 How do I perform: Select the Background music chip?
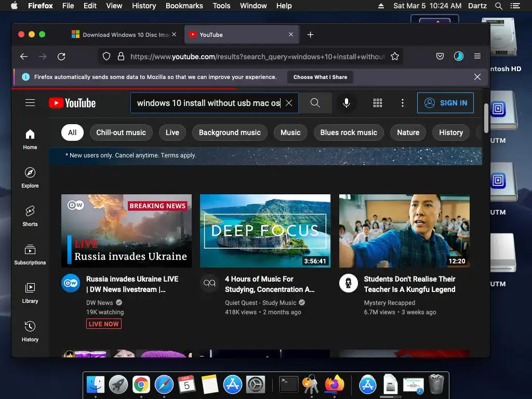(x=230, y=132)
